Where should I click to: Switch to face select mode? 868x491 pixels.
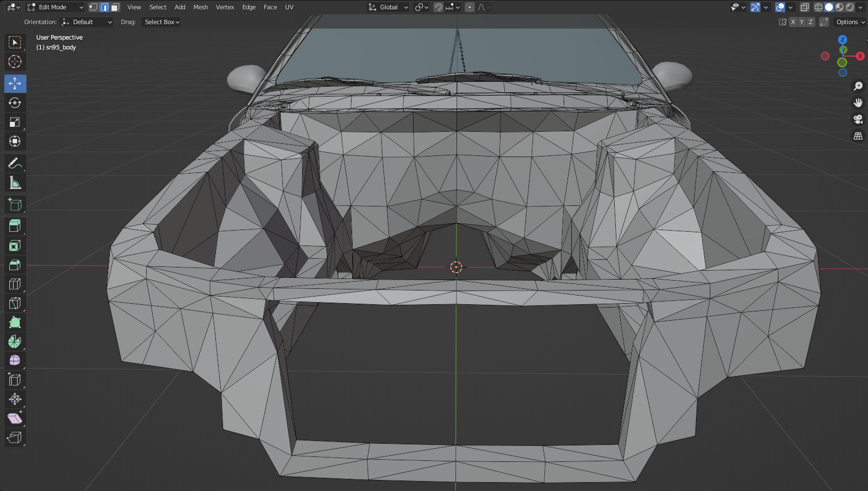coord(115,7)
